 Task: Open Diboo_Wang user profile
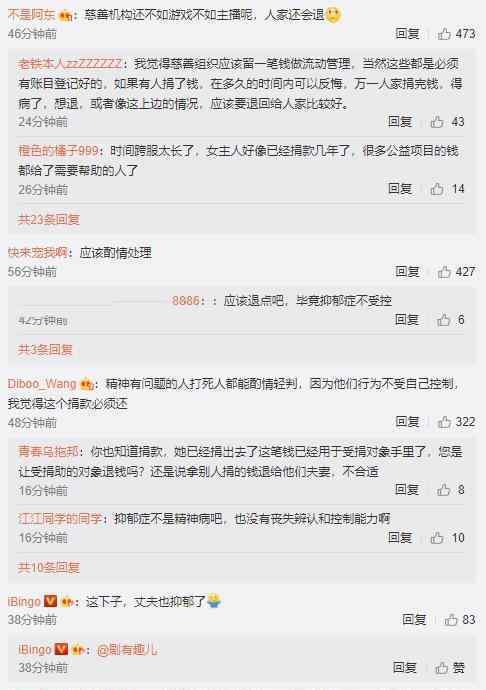point(42,384)
